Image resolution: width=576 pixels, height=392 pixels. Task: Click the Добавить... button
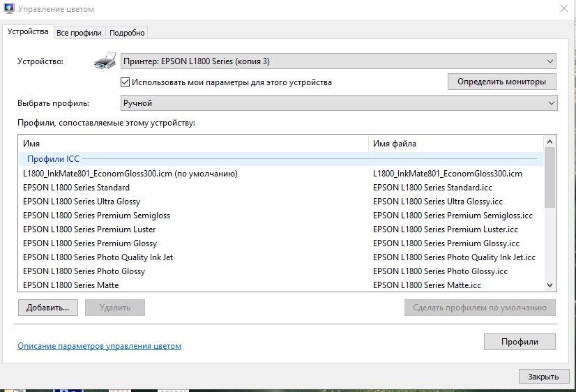(x=47, y=308)
